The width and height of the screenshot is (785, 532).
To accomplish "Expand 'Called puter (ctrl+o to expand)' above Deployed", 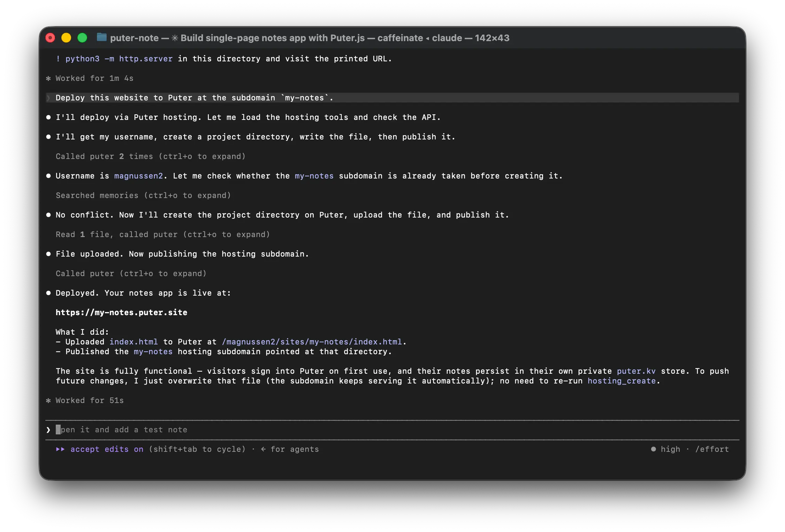I will (131, 274).
